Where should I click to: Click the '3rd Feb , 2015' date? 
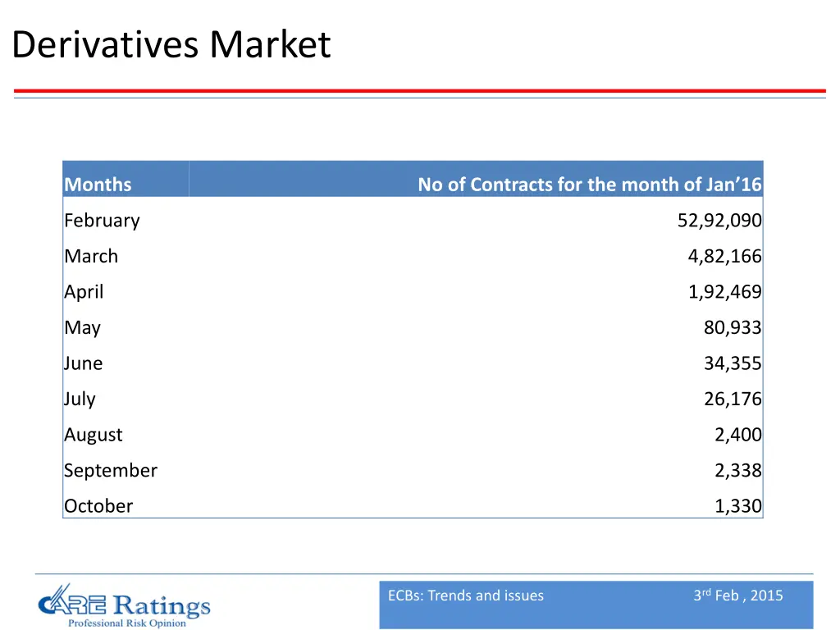738,596
